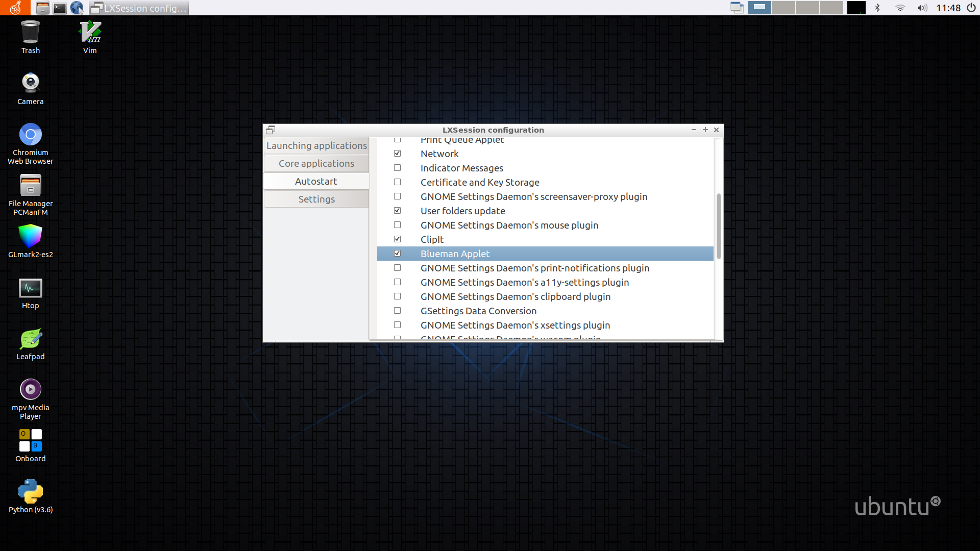The width and height of the screenshot is (980, 551).
Task: Select the mpv Media Player desktop icon
Action: coord(31,399)
